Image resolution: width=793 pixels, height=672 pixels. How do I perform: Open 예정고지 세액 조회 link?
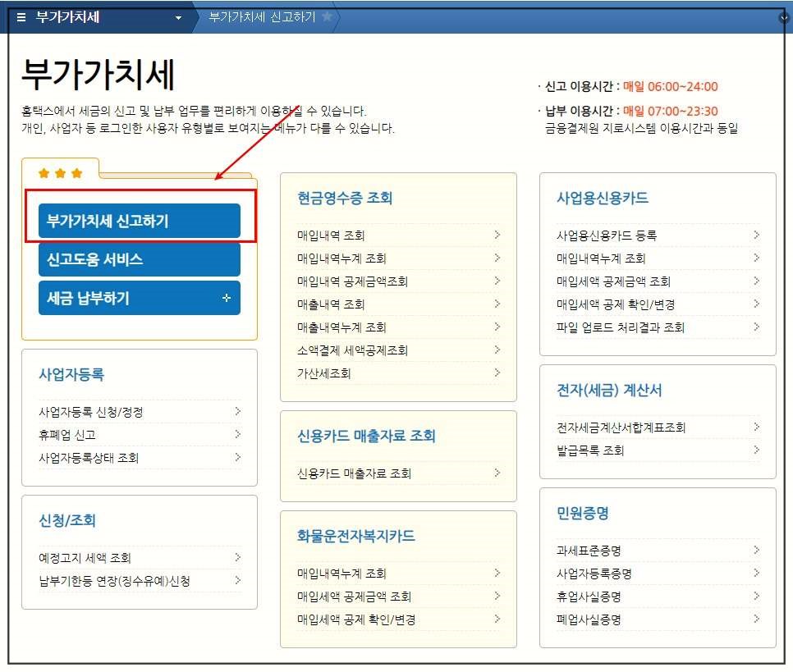pyautogui.click(x=85, y=558)
